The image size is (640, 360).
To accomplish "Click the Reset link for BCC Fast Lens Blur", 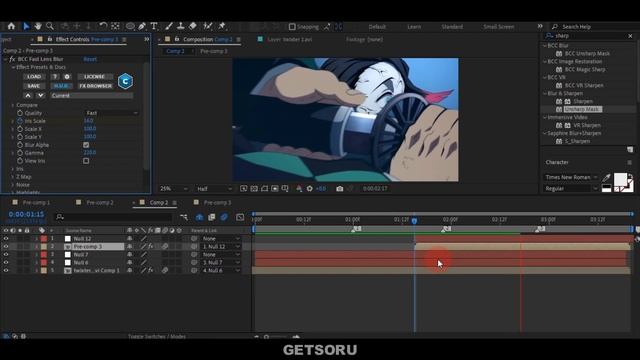I will tap(90, 59).
